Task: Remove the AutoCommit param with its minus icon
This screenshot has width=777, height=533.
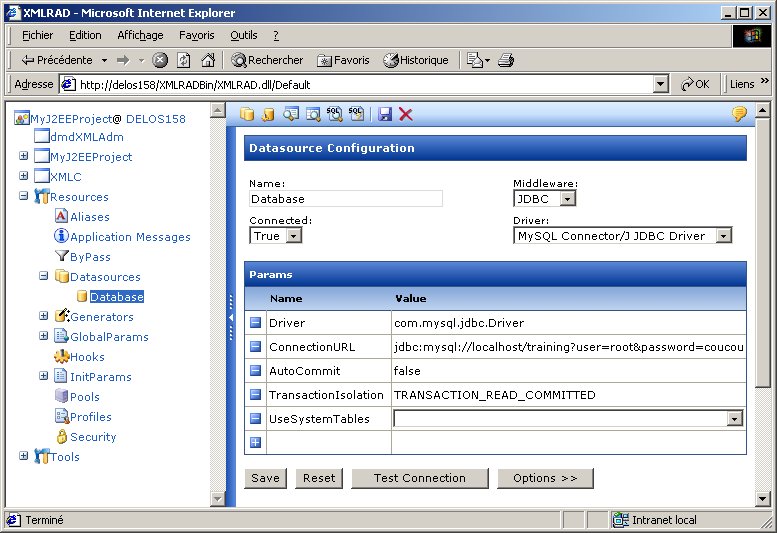Action: [255, 371]
